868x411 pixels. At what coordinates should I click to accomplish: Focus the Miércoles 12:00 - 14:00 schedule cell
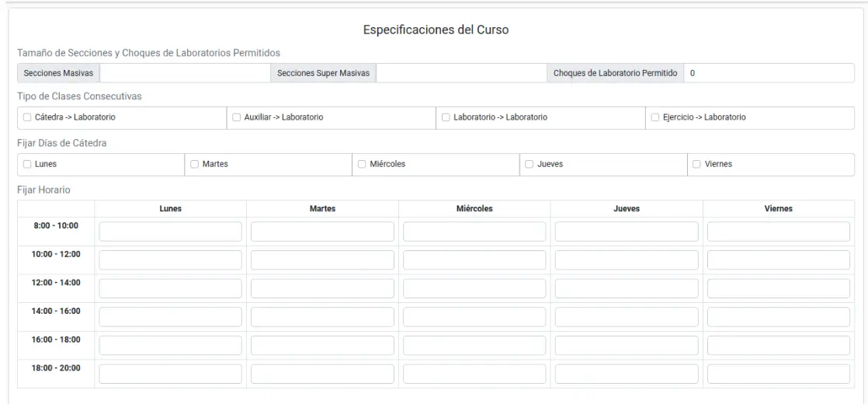pyautogui.click(x=474, y=288)
